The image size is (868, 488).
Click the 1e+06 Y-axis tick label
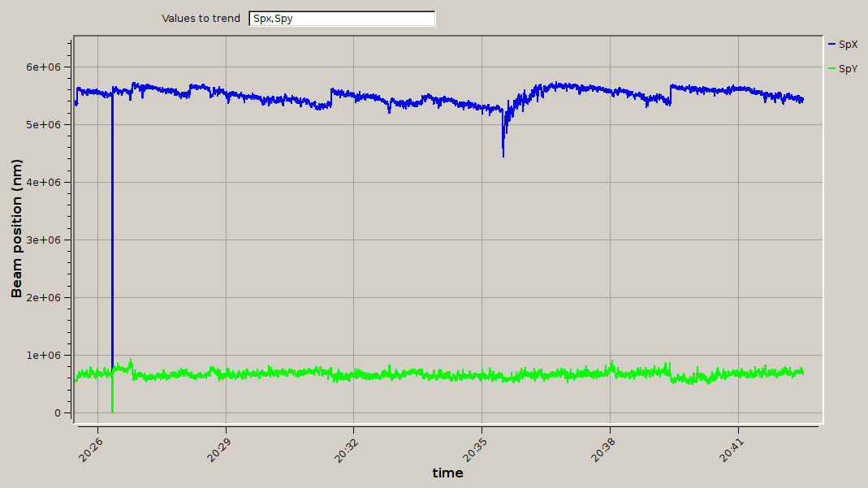coord(45,356)
